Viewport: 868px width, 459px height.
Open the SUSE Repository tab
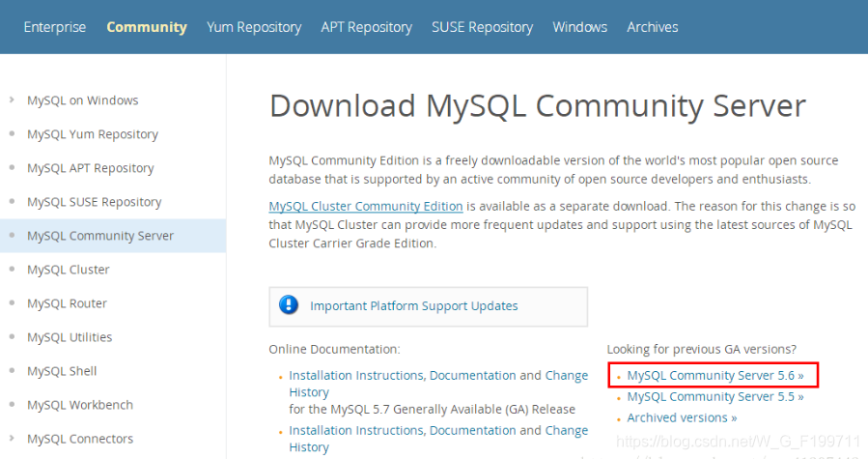482,27
